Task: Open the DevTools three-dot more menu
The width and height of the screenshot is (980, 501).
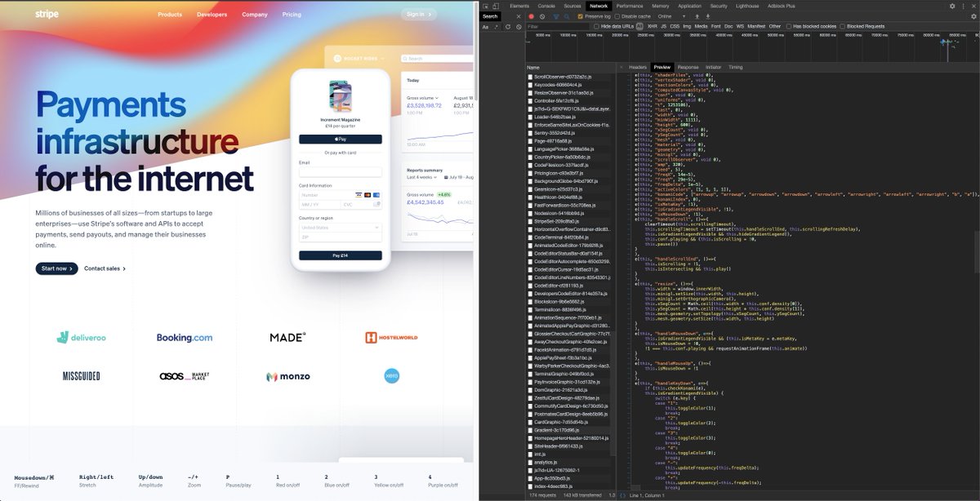Action: tap(962, 6)
